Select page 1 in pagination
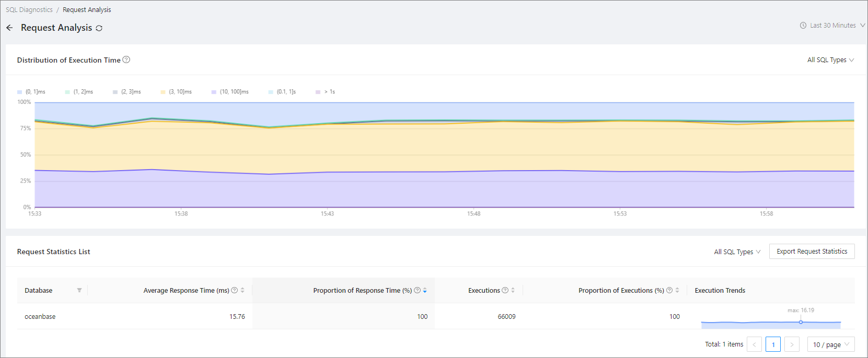Viewport: 868px width, 358px height. pos(773,344)
